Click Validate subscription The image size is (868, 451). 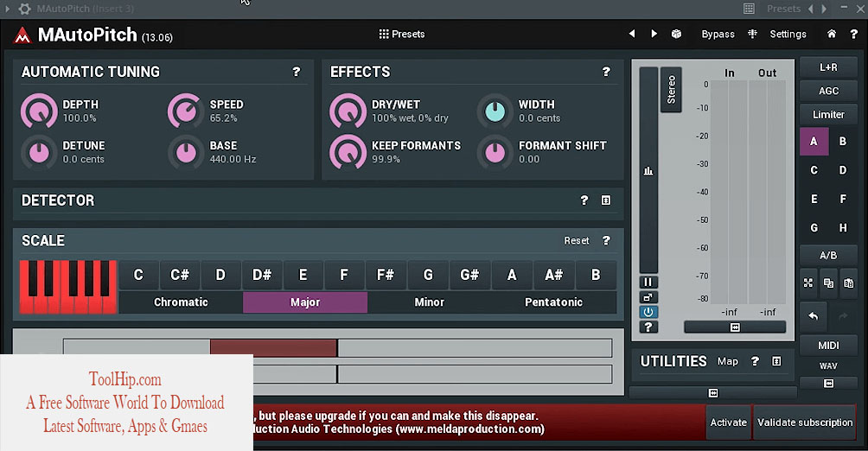(805, 422)
